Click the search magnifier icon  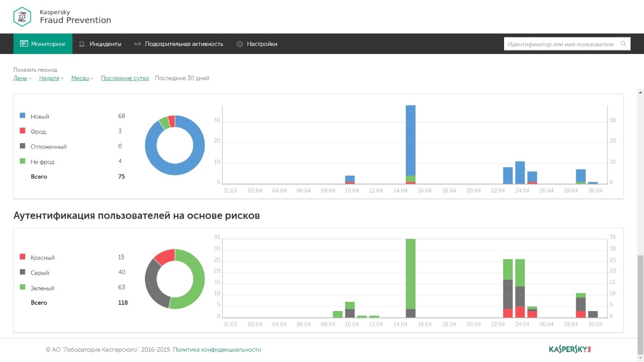point(623,44)
